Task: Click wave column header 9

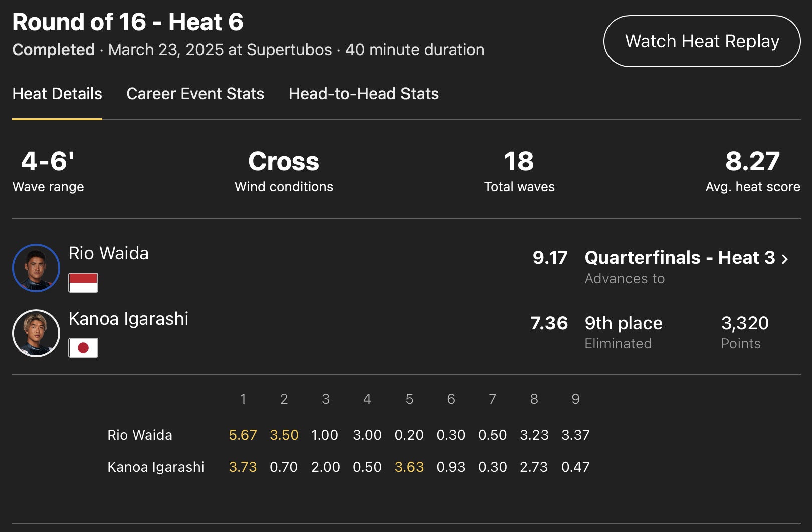Action: pos(575,399)
